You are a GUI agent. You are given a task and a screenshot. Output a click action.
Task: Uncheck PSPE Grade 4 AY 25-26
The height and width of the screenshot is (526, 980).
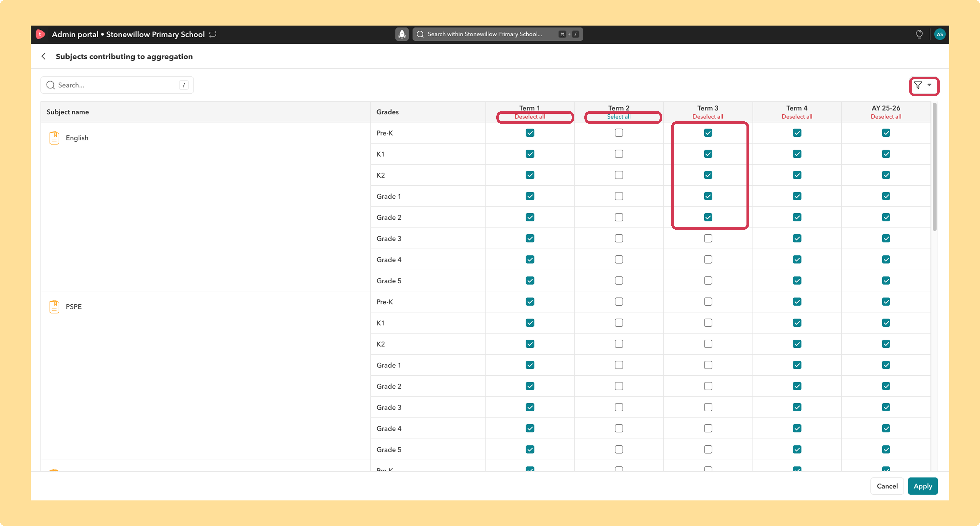(x=886, y=428)
